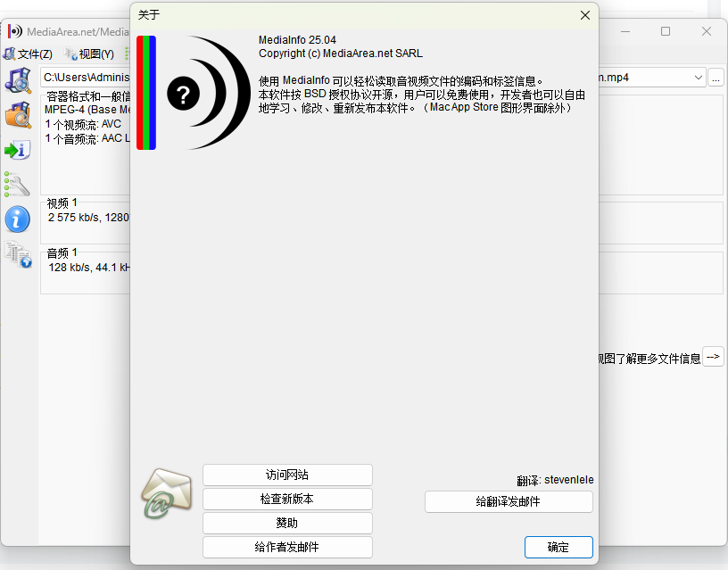Click the Export info arrow icon
This screenshot has width=728, height=570.
tap(18, 150)
